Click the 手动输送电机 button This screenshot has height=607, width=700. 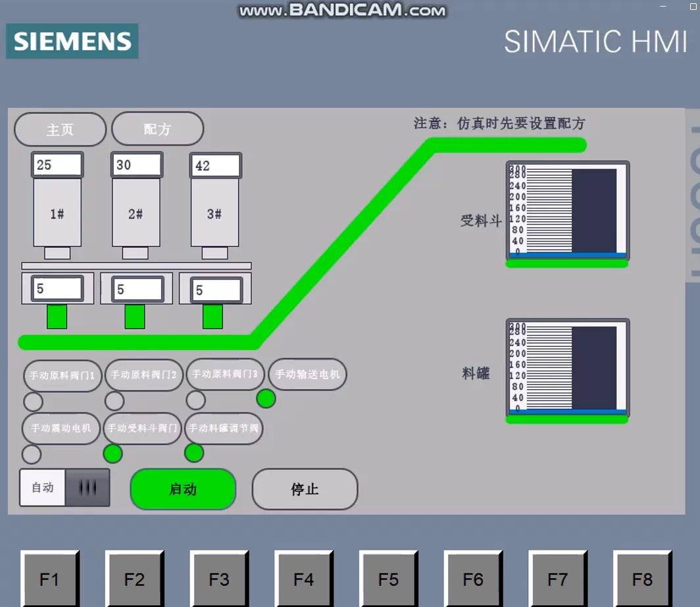click(x=308, y=374)
